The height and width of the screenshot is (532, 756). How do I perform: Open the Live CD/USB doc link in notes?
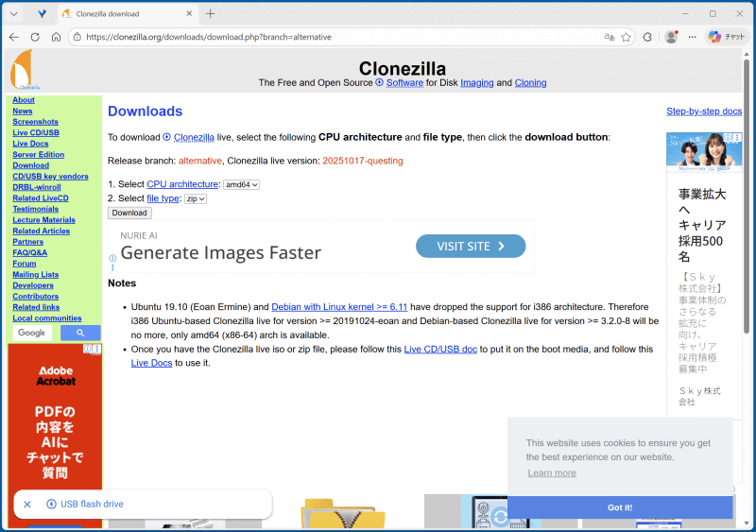coord(440,350)
